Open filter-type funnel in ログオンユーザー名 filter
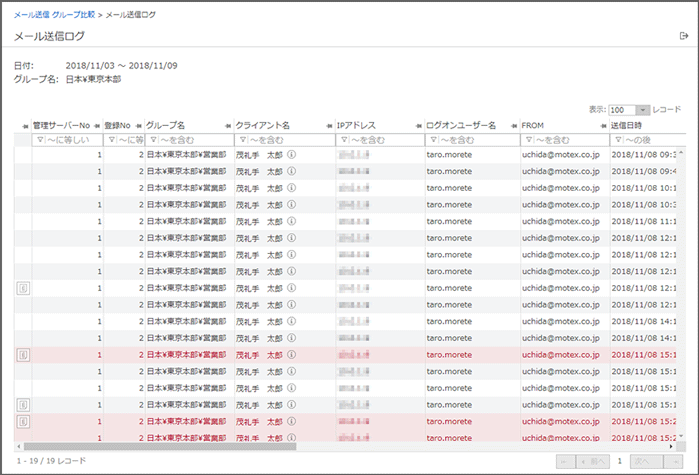Image resolution: width=699 pixels, height=475 pixels. tap(433, 140)
